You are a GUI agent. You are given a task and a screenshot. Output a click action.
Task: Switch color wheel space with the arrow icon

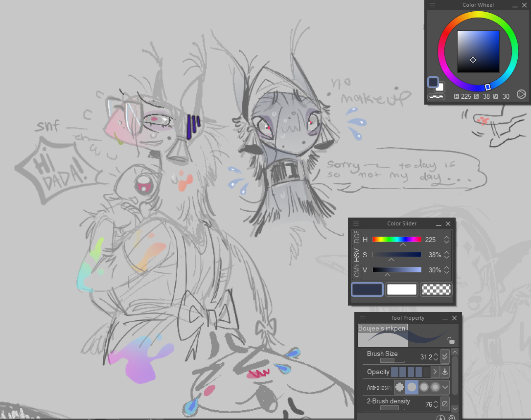(521, 94)
